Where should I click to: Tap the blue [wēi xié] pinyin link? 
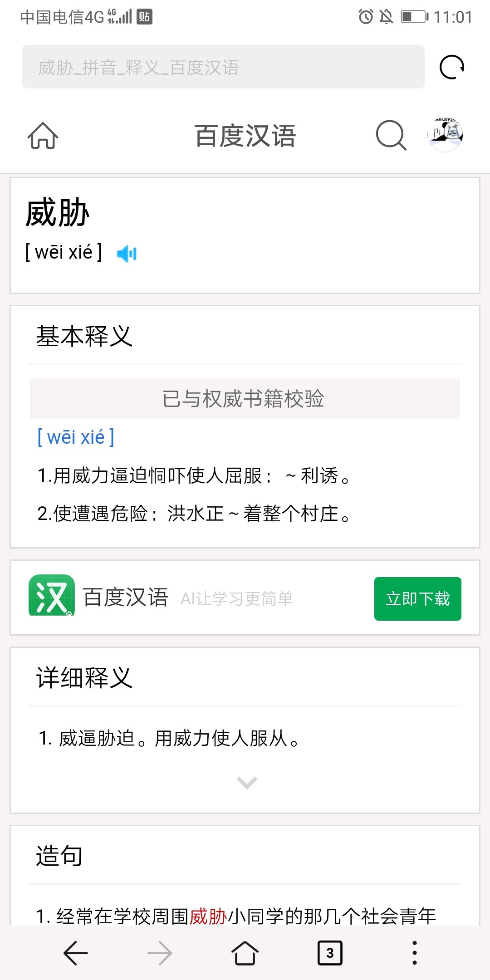click(76, 437)
